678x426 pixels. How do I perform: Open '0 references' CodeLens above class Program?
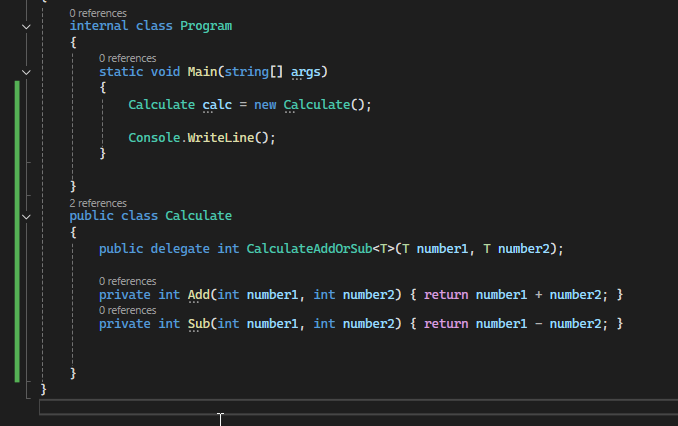point(98,13)
